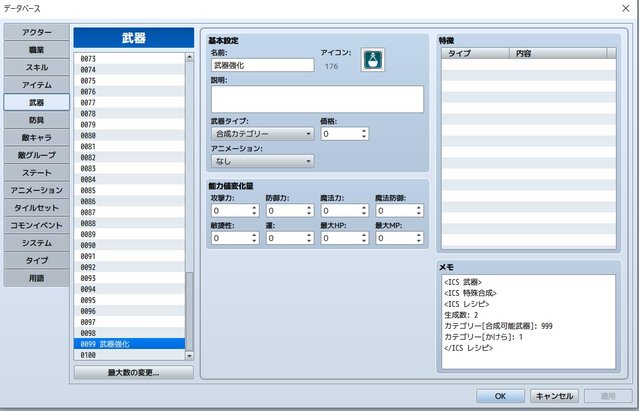639x411 pixels.
Task: Open the 防具 tab
Action: coord(37,120)
